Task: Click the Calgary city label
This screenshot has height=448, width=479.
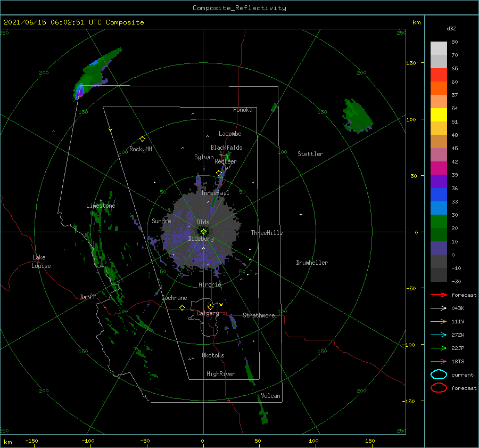Action: click(x=208, y=313)
